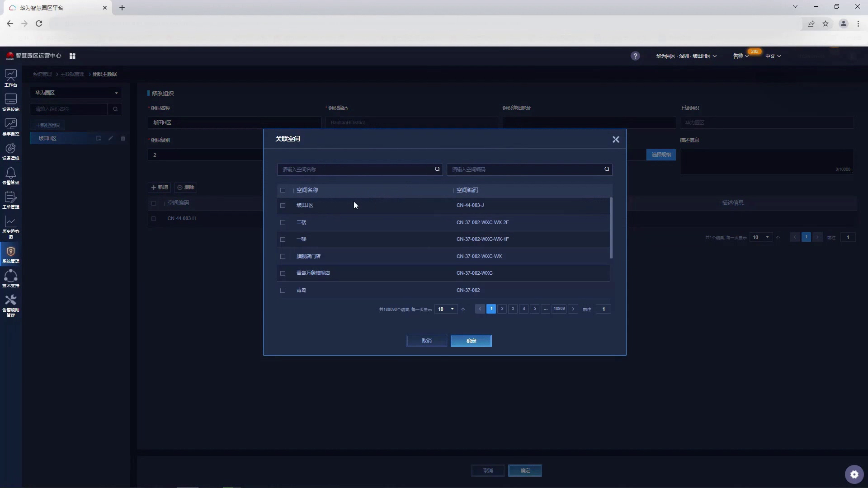Click the organization name search icon
Viewport: 868px width, 488px height.
[x=115, y=109]
